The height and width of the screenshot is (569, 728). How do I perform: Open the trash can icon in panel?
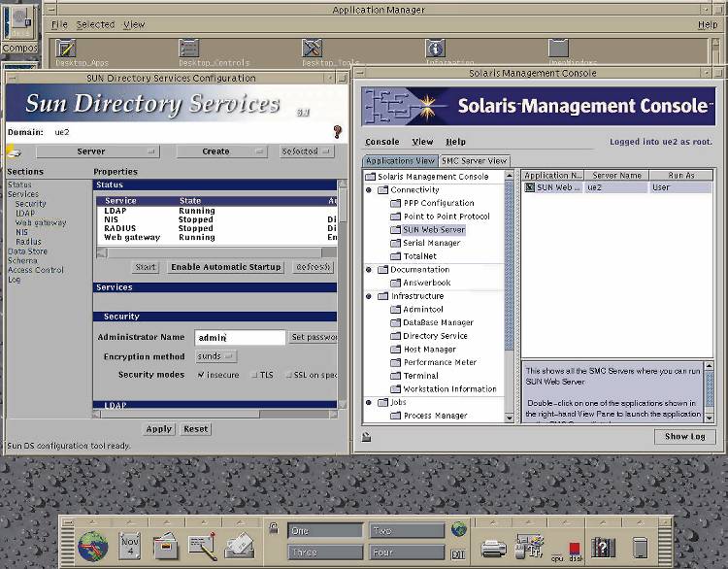640,547
